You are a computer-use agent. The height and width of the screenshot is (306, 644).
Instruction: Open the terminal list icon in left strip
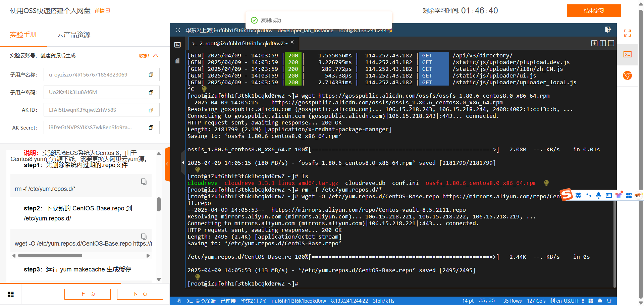[x=178, y=45]
